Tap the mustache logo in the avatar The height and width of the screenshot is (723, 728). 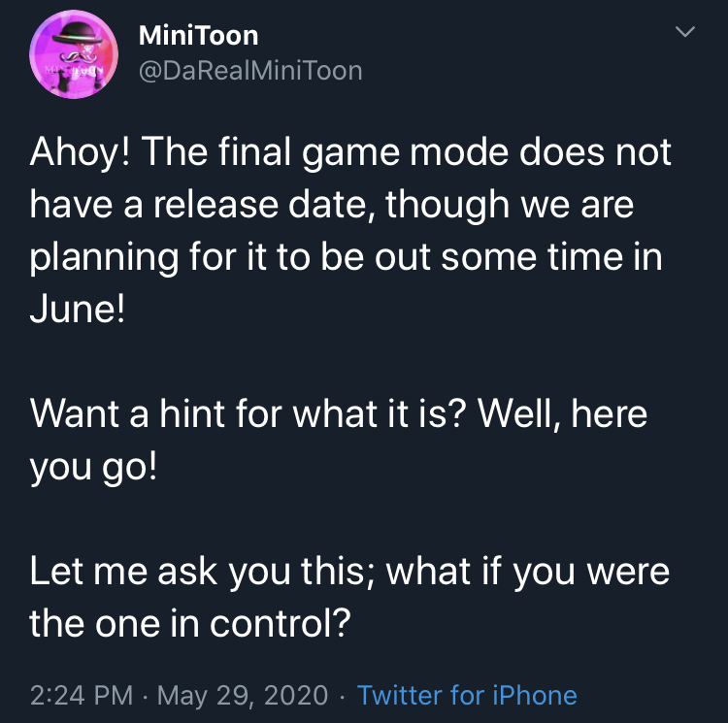(x=83, y=56)
